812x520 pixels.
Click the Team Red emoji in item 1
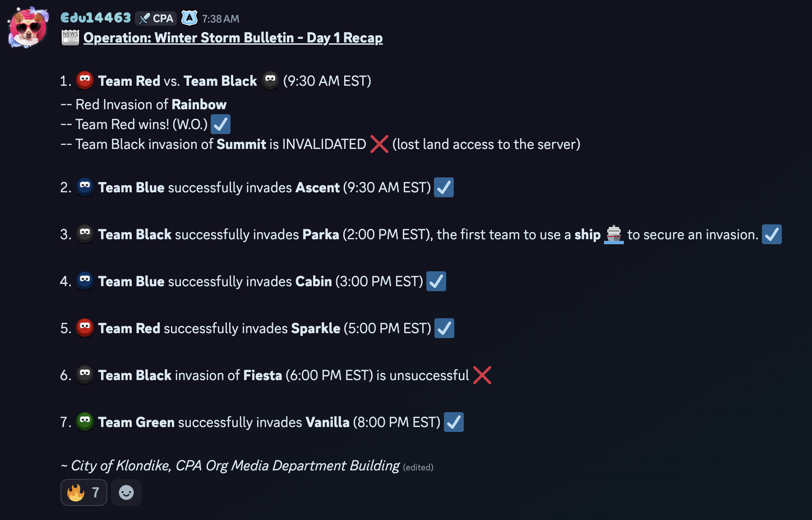coord(85,80)
